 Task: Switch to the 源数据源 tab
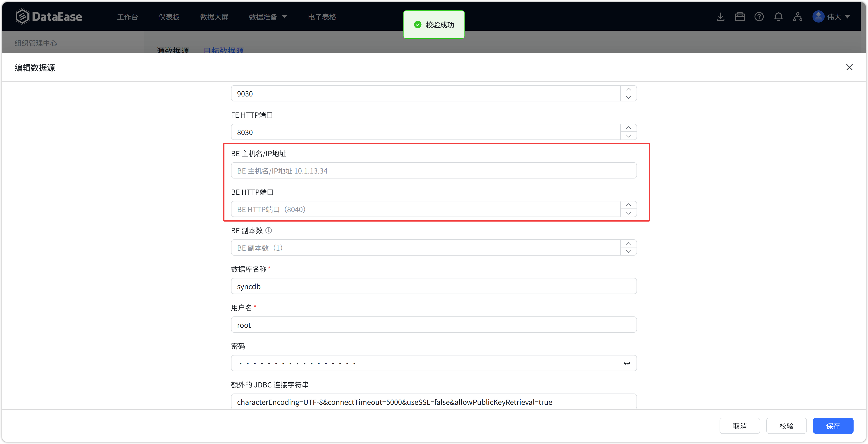pos(173,50)
